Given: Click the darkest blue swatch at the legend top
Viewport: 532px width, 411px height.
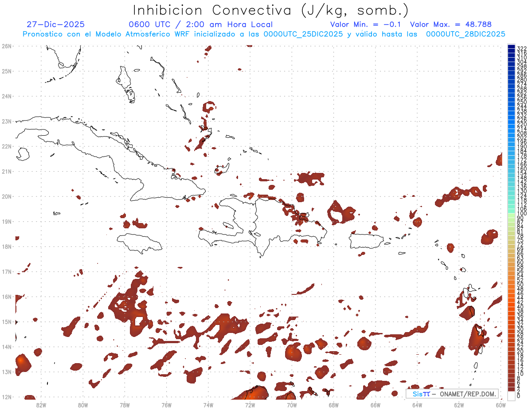Looking at the screenshot, I should [x=511, y=47].
